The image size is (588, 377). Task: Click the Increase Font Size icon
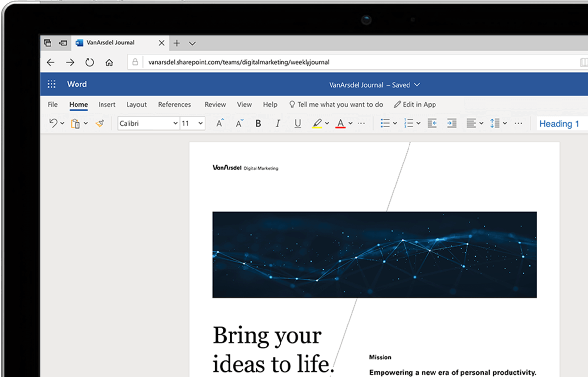point(219,123)
